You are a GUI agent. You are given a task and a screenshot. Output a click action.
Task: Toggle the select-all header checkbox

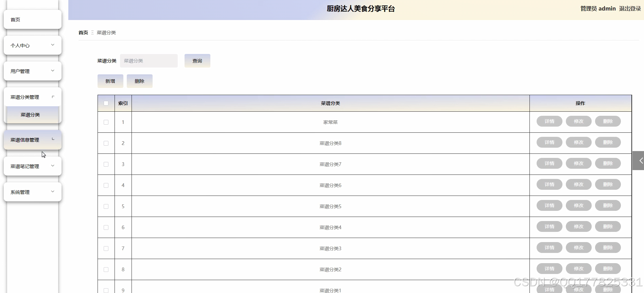tap(106, 103)
